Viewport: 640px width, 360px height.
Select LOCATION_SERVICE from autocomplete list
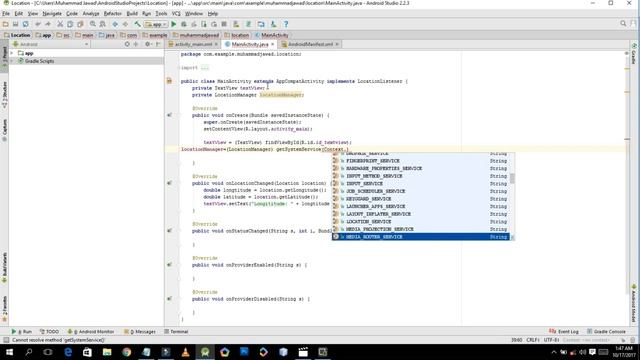coord(420,222)
